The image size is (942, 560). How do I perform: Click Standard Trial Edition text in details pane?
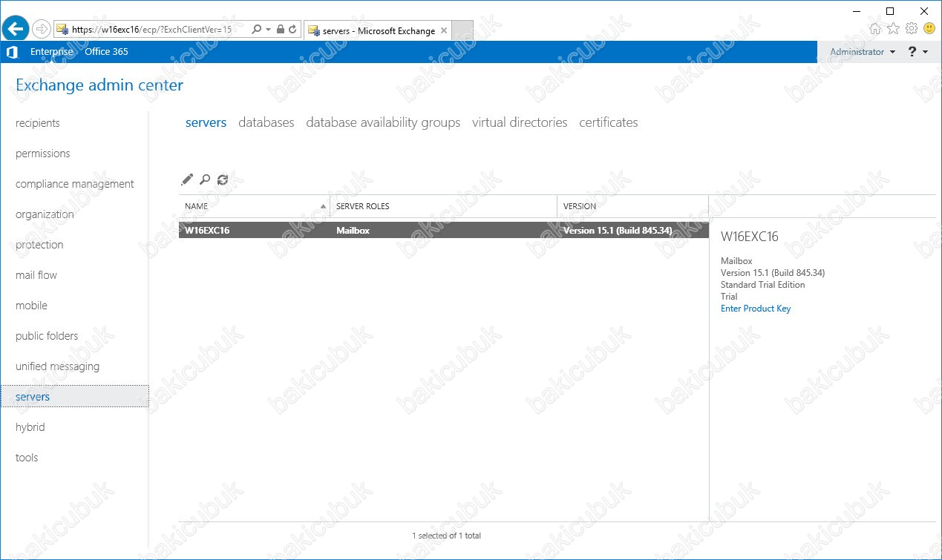tap(763, 285)
